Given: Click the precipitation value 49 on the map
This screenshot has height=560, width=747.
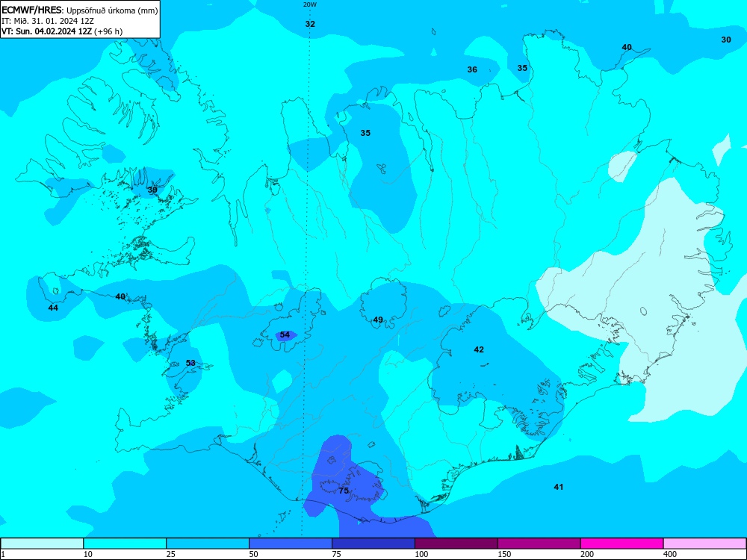Looking at the screenshot, I should (x=378, y=320).
